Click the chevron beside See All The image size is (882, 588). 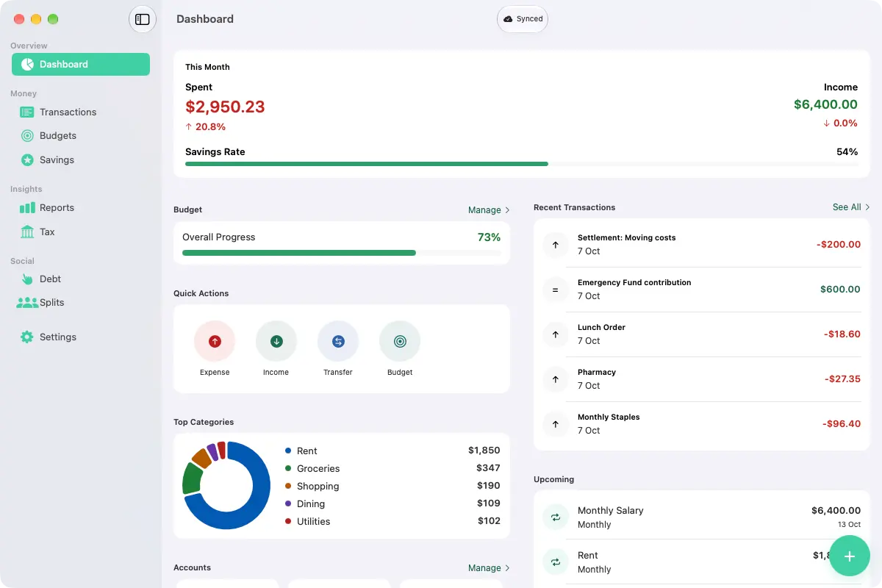867,207
